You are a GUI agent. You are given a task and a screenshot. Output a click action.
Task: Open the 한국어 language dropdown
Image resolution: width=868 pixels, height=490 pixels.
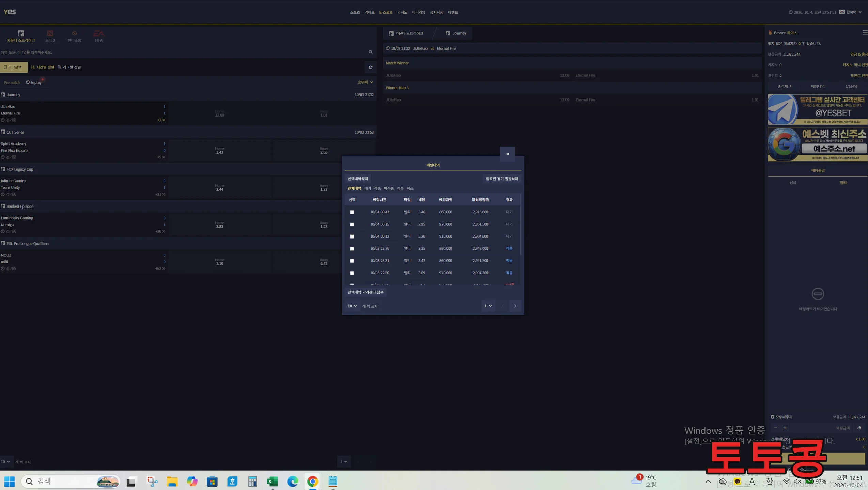coord(851,12)
